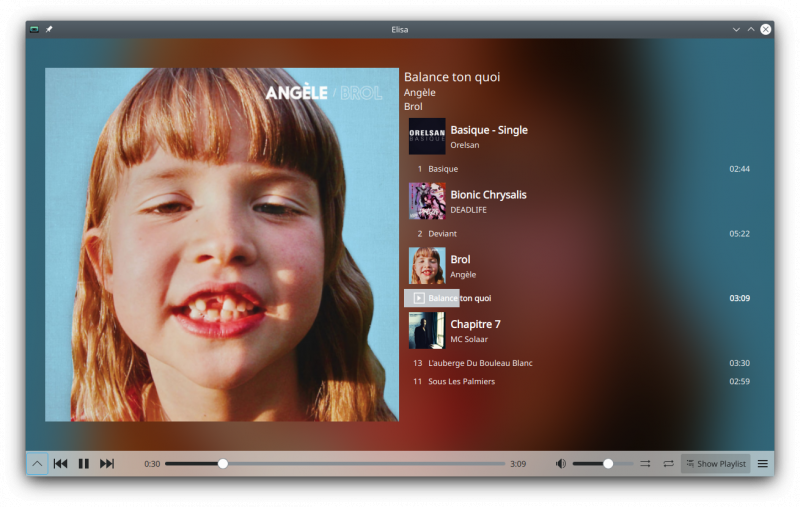
Task: Skip to next track
Action: point(107,464)
